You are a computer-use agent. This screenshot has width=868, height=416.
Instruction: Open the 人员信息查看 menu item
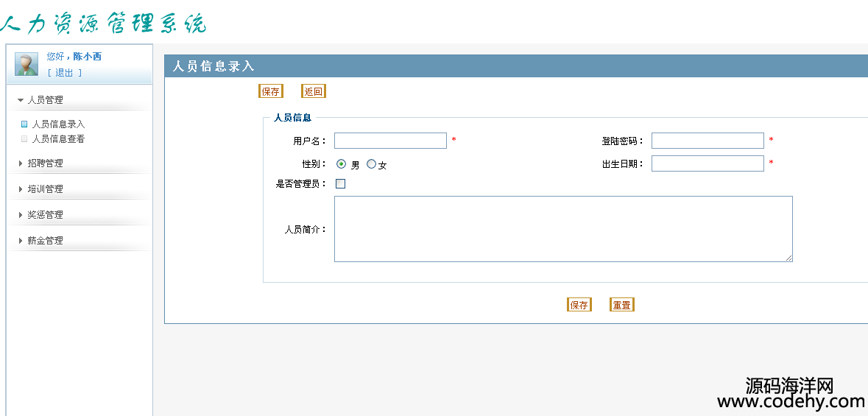[58, 139]
